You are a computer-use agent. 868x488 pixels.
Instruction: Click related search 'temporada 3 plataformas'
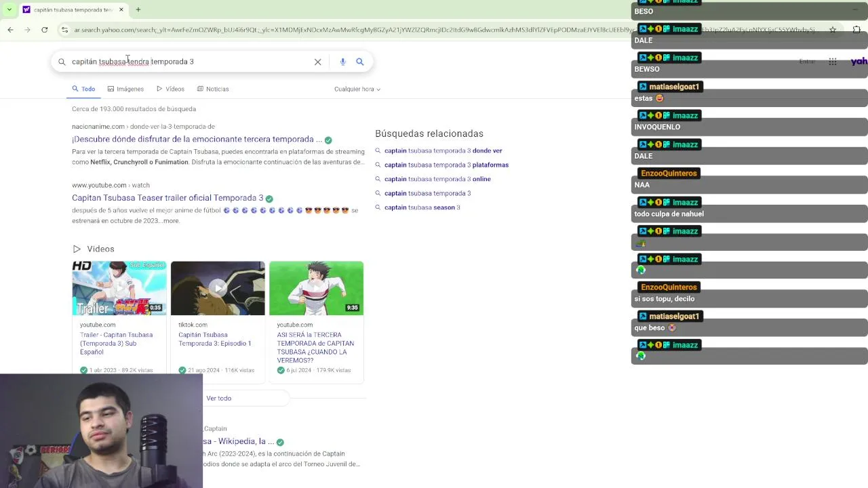446,165
